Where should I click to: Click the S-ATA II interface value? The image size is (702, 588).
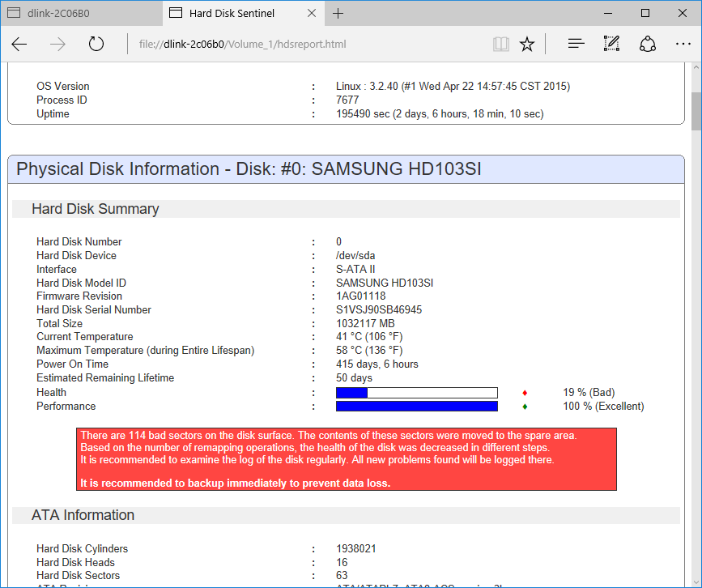pos(355,269)
